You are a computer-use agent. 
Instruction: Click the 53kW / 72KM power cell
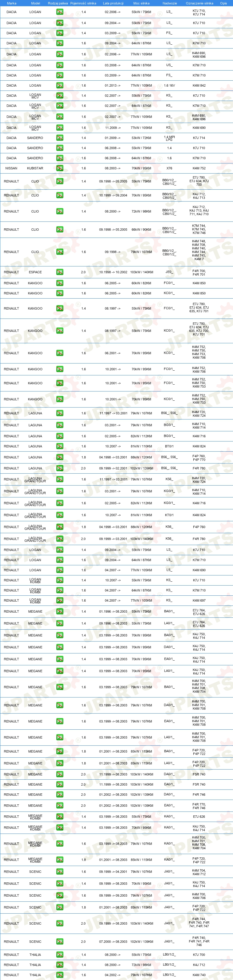point(141,138)
